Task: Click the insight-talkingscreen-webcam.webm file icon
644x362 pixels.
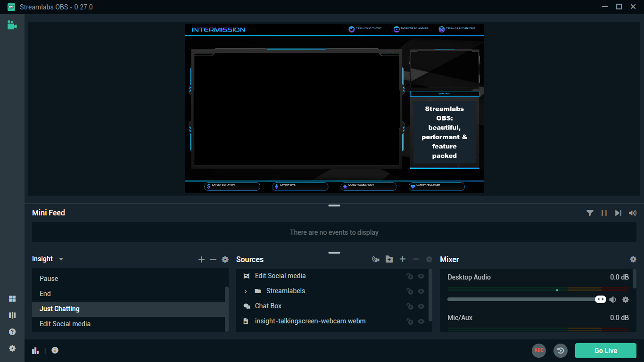Action: pos(246,321)
